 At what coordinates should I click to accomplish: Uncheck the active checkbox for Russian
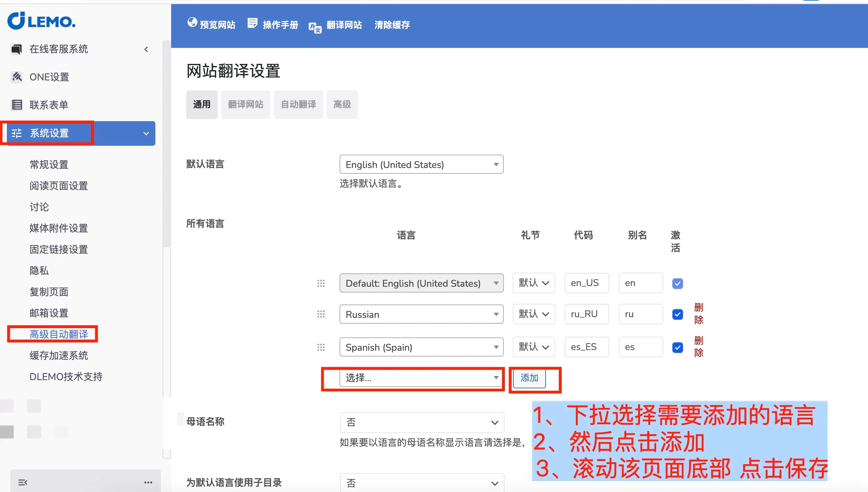click(677, 314)
